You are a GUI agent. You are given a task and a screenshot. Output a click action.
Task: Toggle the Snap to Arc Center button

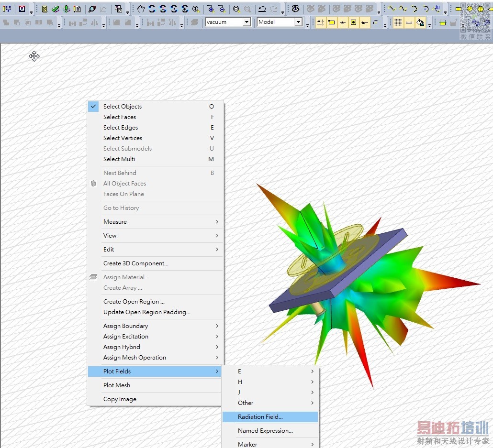pyautogui.click(x=375, y=22)
